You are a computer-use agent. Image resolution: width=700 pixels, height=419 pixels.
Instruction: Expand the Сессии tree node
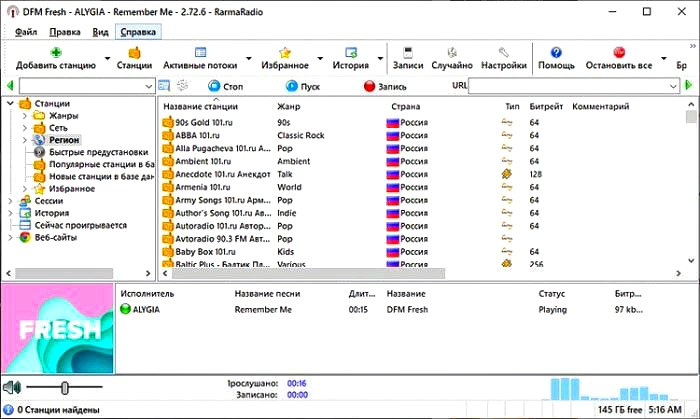[x=10, y=201]
